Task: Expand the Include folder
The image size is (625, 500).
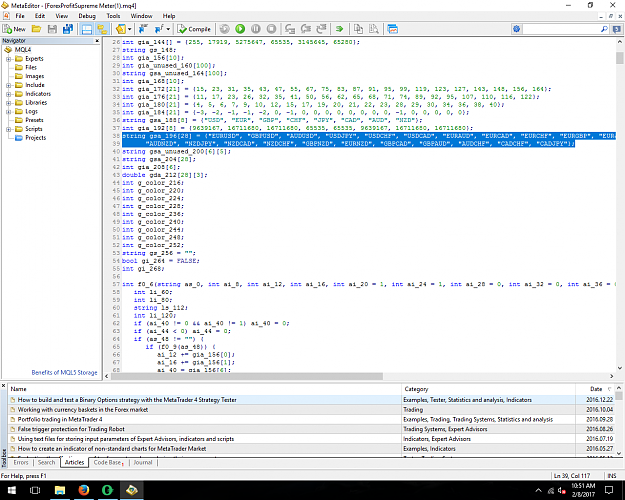Action: coord(8,85)
